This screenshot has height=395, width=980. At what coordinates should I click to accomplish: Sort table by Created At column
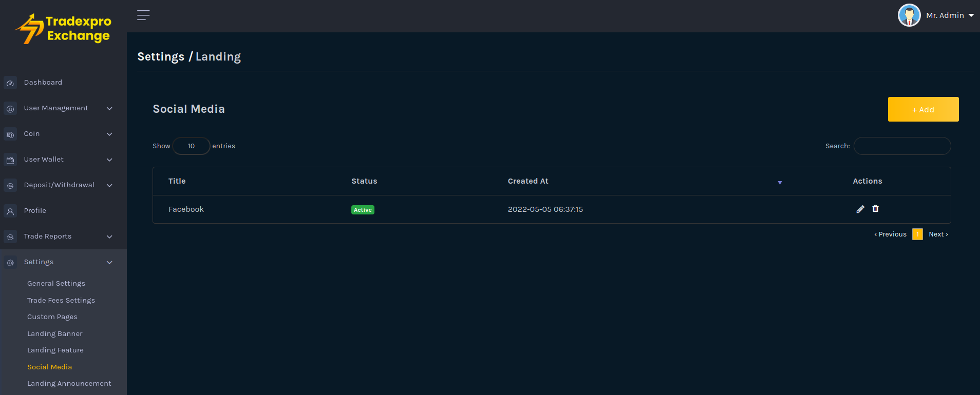(528, 181)
